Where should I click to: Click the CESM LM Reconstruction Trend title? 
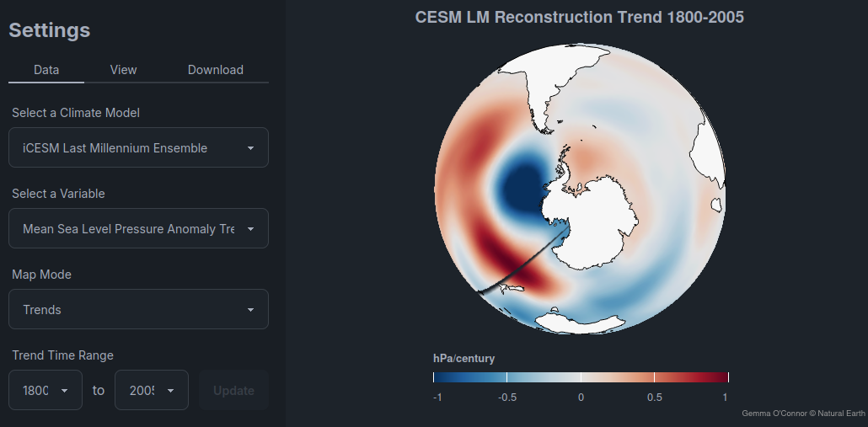[580, 17]
